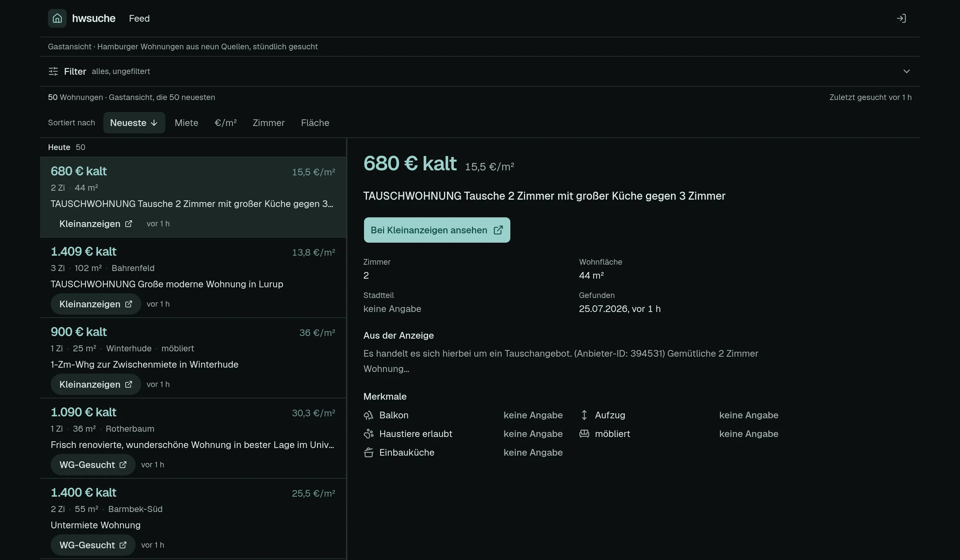Expand the Filter panel with the chevron
Image resolution: width=960 pixels, height=560 pixels.
point(906,71)
